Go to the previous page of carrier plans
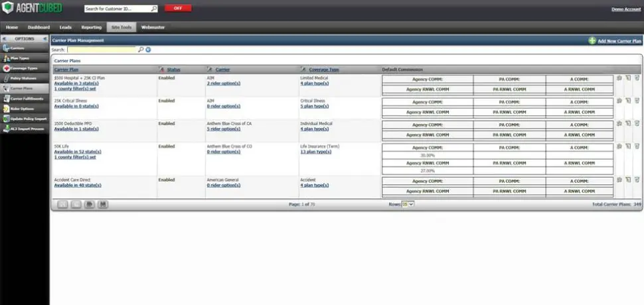The height and width of the screenshot is (305, 644). (x=76, y=204)
